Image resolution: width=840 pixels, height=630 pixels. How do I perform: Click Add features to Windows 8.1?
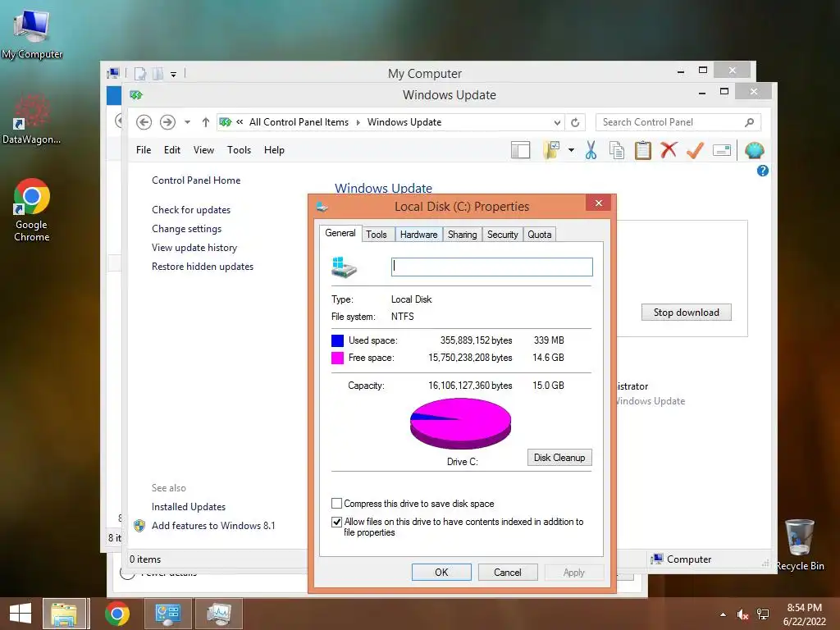click(212, 526)
